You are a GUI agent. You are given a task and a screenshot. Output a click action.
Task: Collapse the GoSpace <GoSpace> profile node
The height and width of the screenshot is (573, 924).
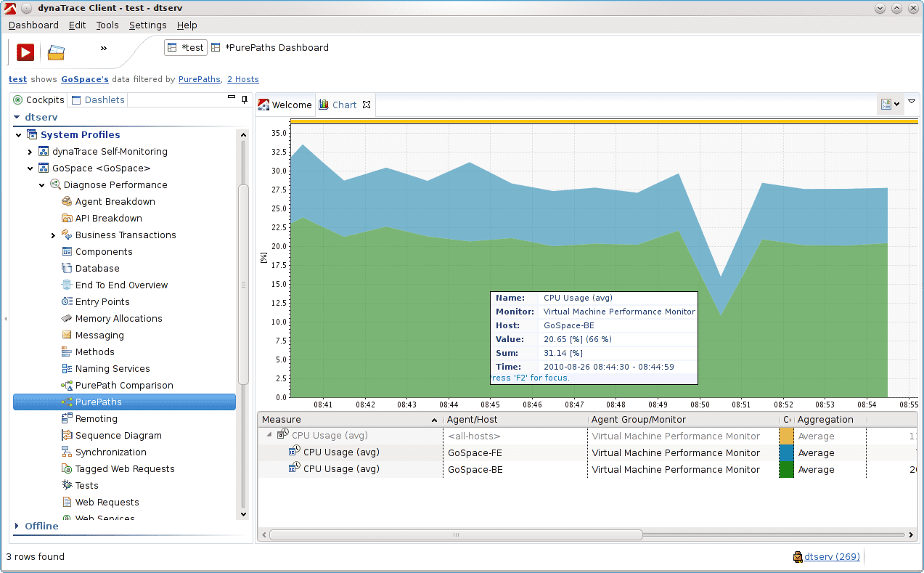30,168
